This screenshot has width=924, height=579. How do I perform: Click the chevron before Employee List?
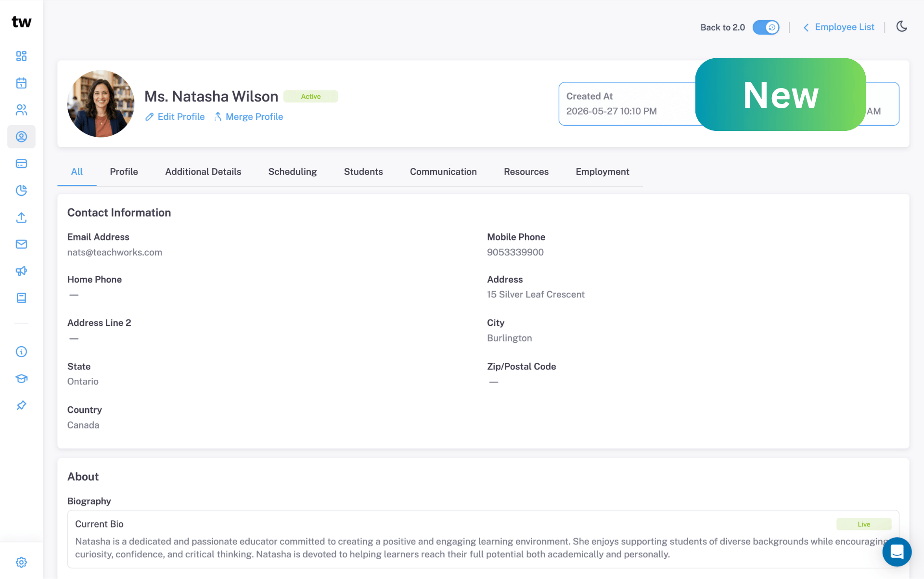point(806,27)
